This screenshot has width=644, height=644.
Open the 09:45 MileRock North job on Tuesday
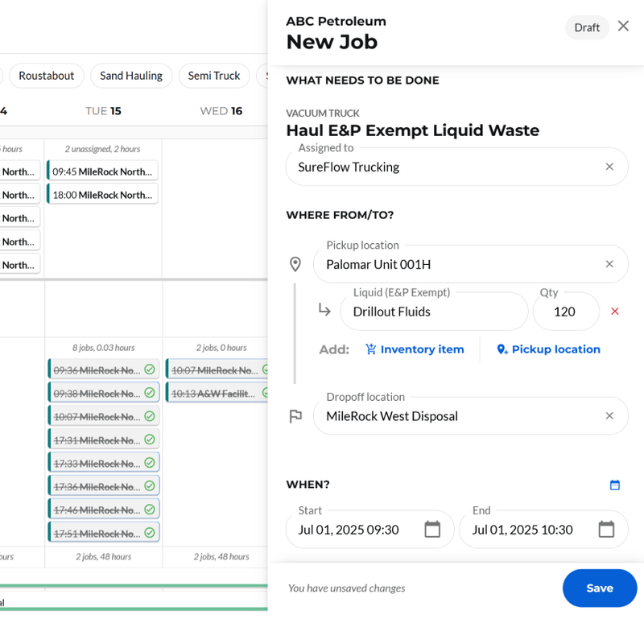point(102,171)
